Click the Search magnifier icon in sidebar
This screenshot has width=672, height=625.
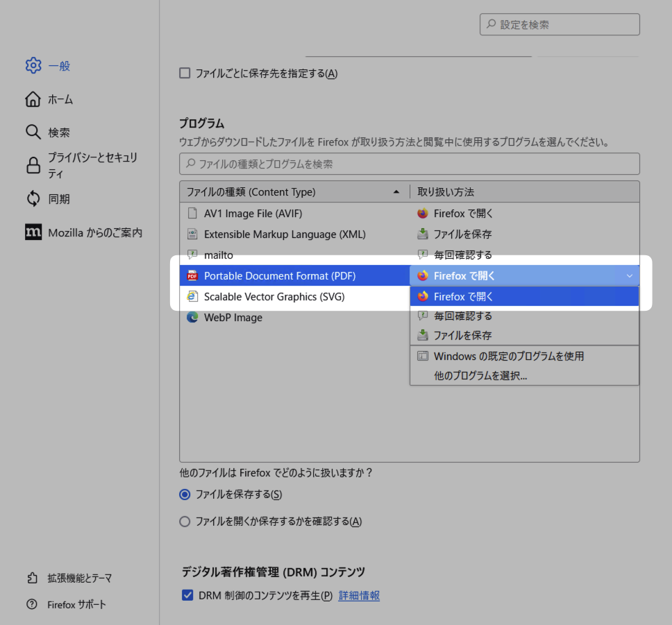33,132
